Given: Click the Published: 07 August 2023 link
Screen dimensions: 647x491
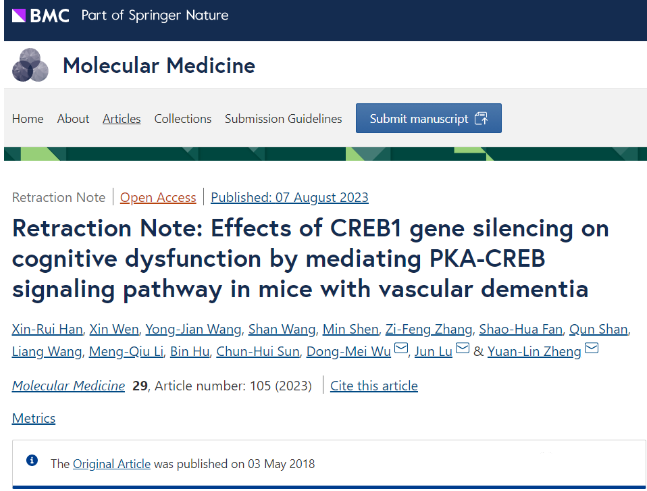Looking at the screenshot, I should pyautogui.click(x=289, y=198).
